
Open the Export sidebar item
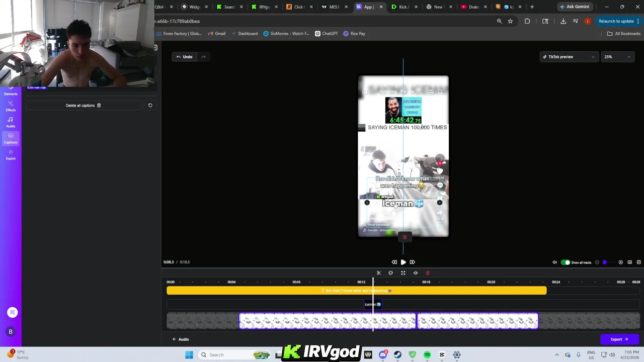11,155
